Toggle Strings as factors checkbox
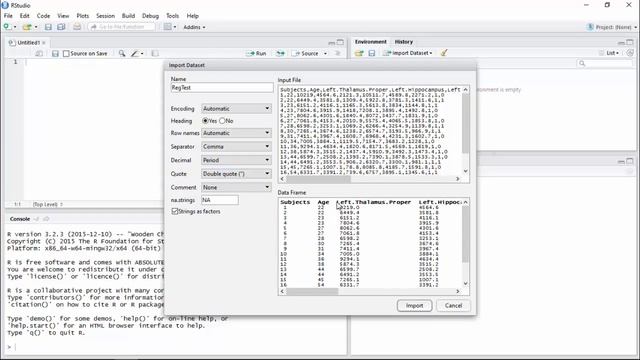 pos(175,211)
